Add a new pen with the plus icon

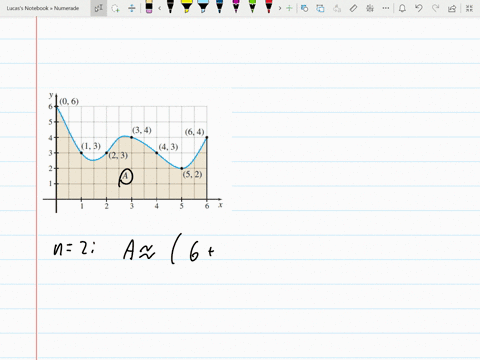(289, 8)
